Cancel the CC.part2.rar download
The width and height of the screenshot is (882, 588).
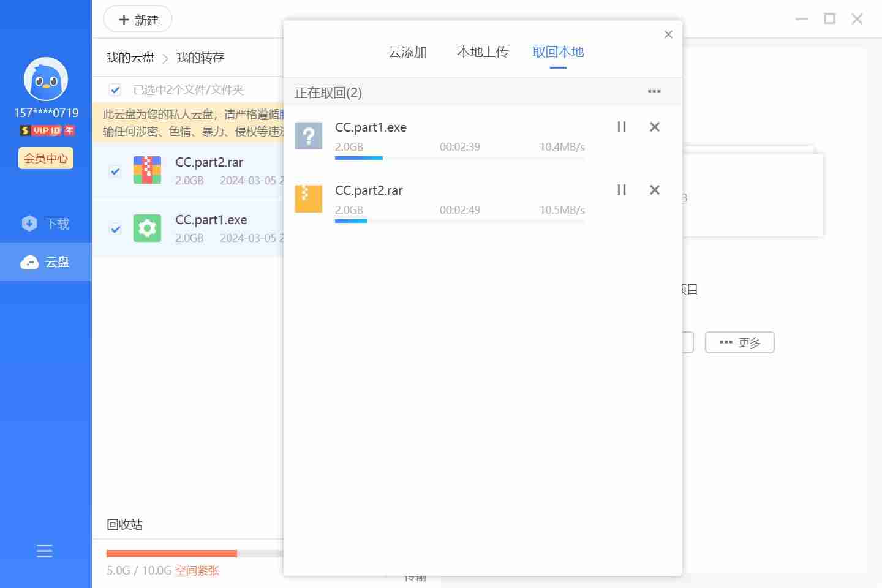point(655,190)
